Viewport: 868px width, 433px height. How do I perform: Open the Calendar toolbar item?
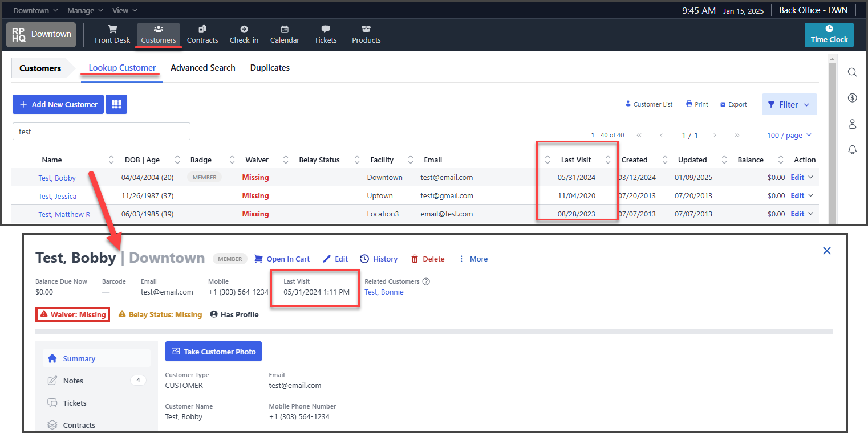(x=285, y=34)
